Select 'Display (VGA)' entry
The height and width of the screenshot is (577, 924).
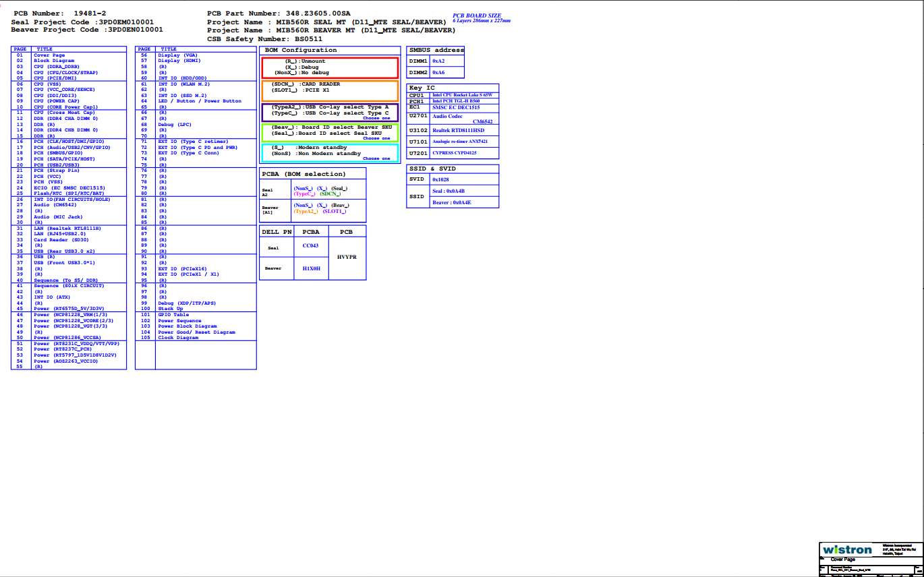coord(178,55)
